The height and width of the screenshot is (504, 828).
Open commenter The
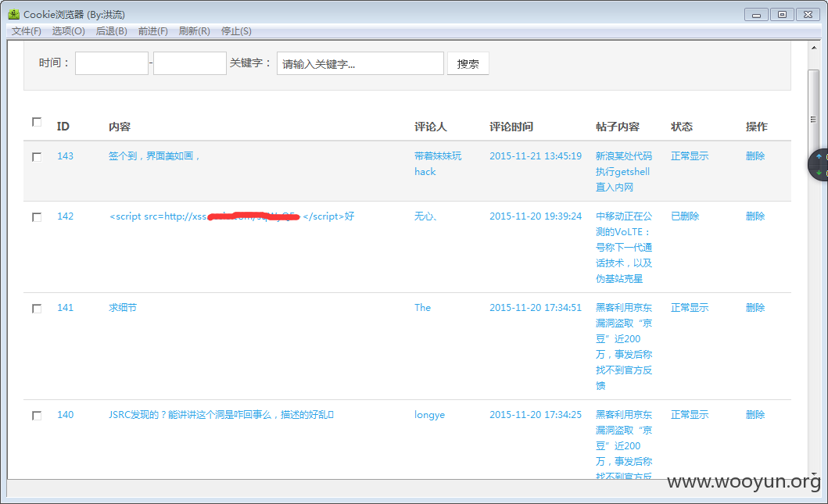click(422, 307)
